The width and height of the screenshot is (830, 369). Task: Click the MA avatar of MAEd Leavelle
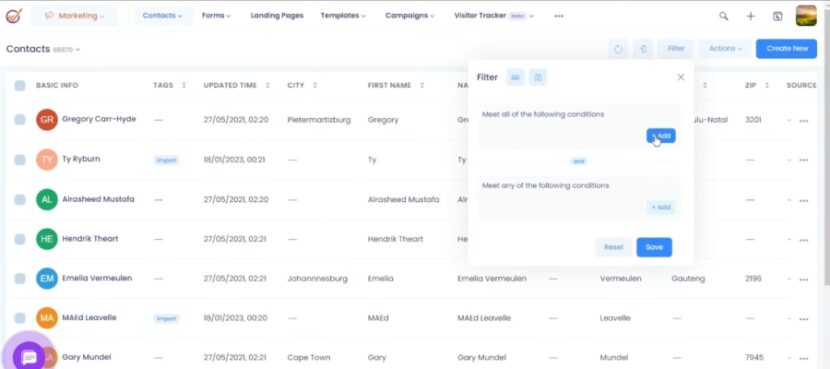[47, 318]
